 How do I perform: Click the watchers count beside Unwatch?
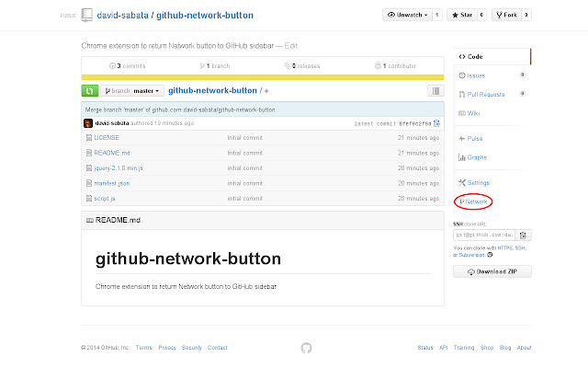click(437, 15)
